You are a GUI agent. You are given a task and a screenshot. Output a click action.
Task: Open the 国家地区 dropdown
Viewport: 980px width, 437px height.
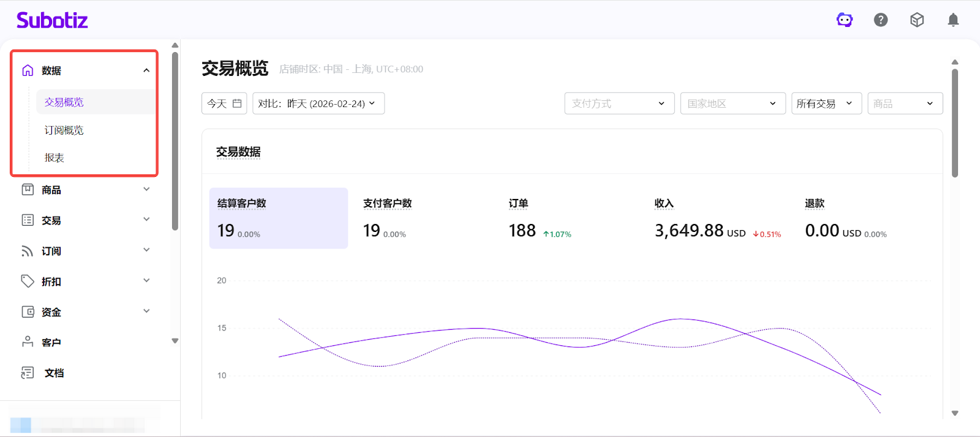pyautogui.click(x=732, y=103)
